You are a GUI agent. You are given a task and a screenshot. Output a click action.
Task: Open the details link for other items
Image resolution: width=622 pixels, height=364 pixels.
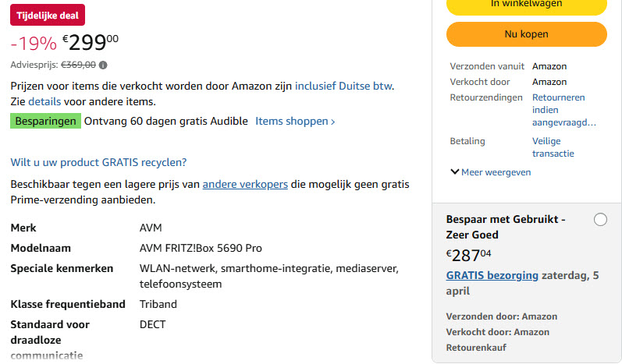pos(44,101)
